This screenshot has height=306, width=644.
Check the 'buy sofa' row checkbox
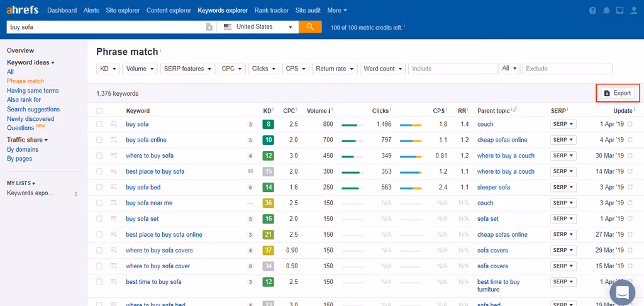tap(99, 124)
